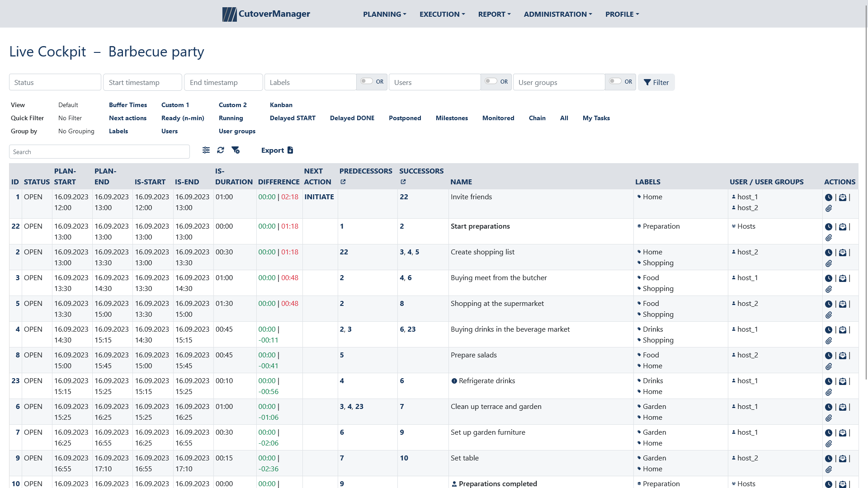Click the clock icon for task 1

pos(829,197)
